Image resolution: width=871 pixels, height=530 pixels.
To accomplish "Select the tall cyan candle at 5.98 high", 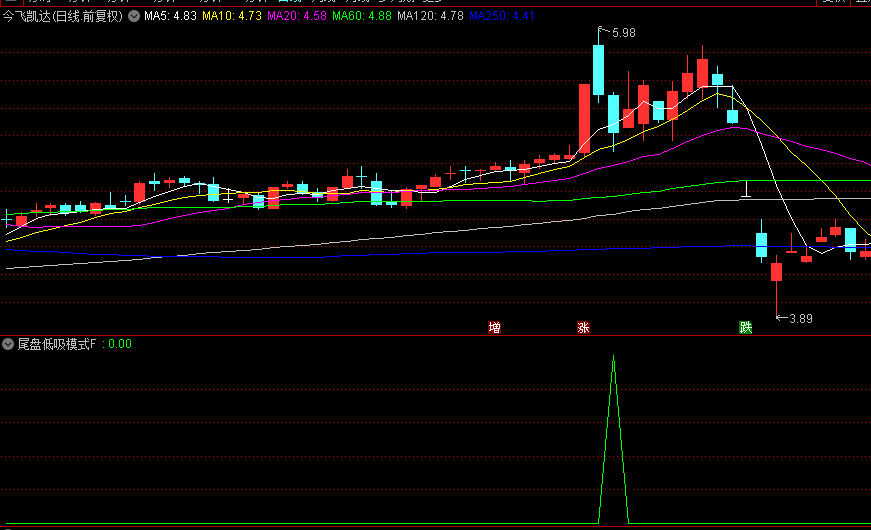I will [598, 70].
